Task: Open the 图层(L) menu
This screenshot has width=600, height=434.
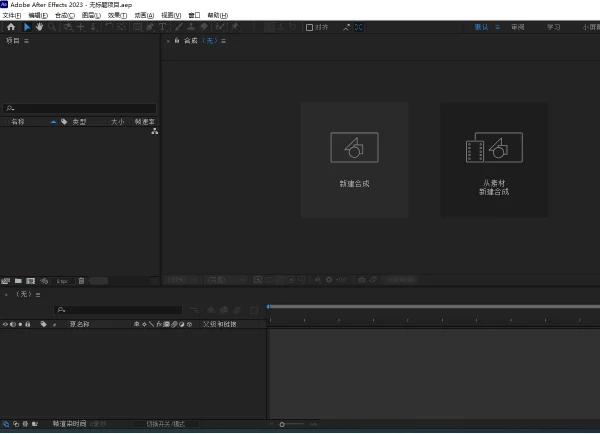Action: point(91,15)
